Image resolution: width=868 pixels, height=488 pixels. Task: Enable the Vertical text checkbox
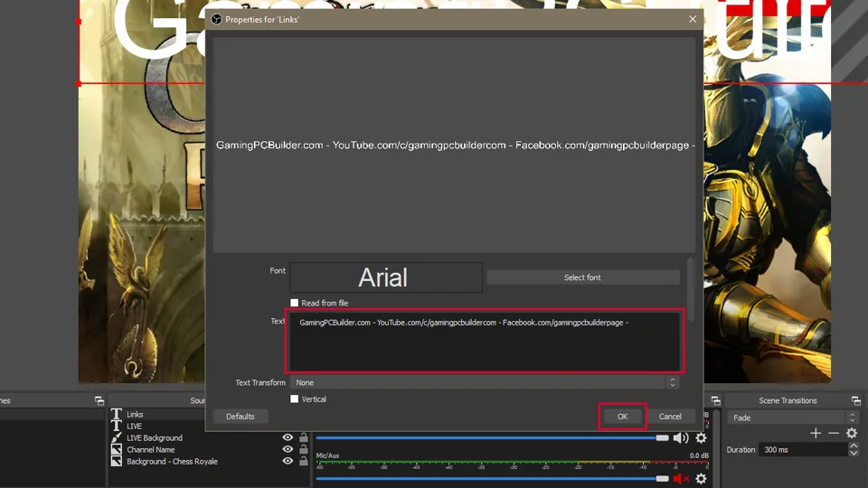[x=295, y=399]
